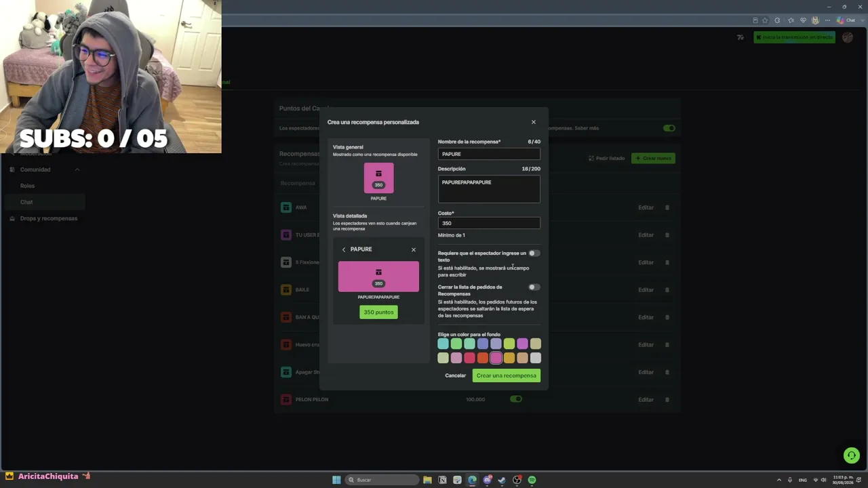Click the 350 puntos preview button
This screenshot has width=868, height=488.
[378, 312]
